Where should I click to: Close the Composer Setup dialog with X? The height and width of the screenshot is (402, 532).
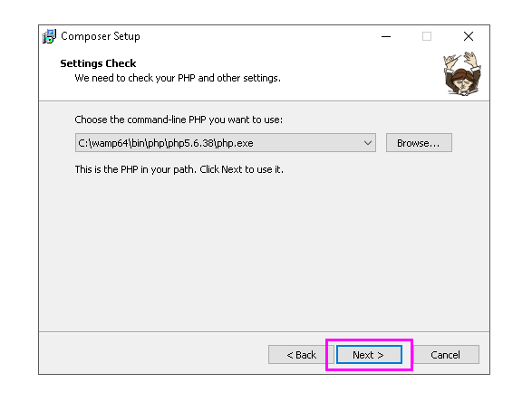pyautogui.click(x=469, y=36)
